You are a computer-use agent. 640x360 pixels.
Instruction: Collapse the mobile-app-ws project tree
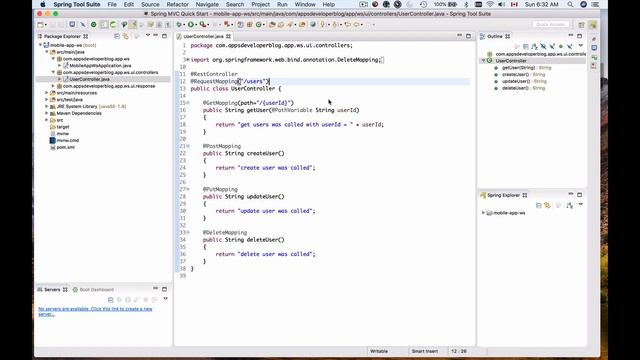40,45
